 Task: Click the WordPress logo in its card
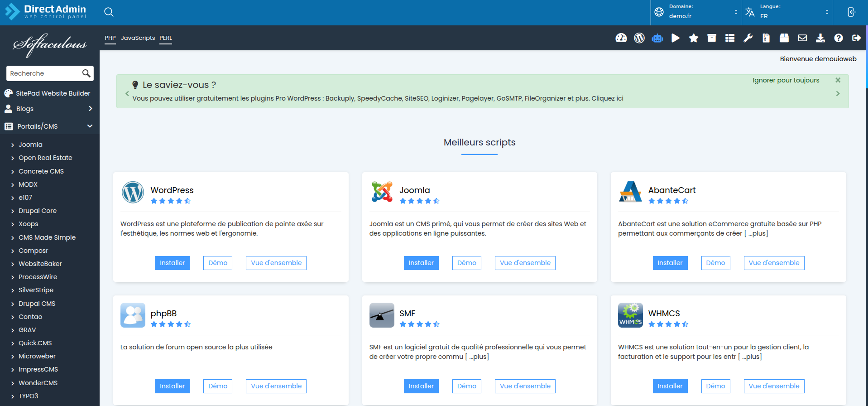point(133,192)
